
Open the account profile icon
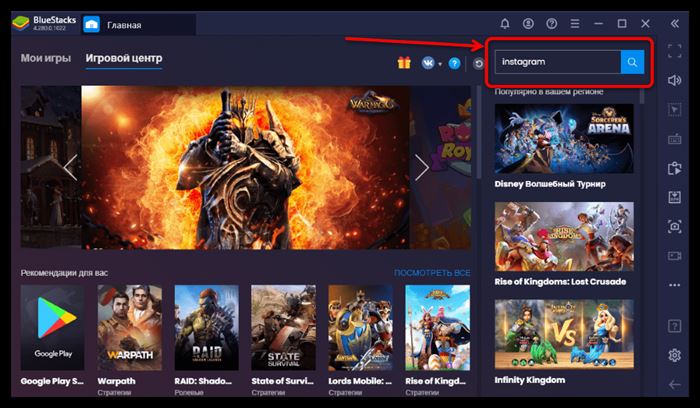point(528,24)
